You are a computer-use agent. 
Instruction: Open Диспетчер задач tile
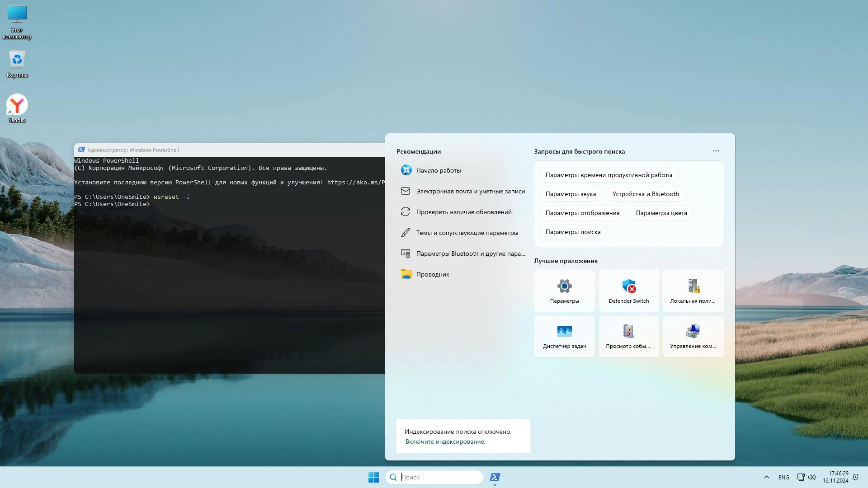[x=564, y=336]
